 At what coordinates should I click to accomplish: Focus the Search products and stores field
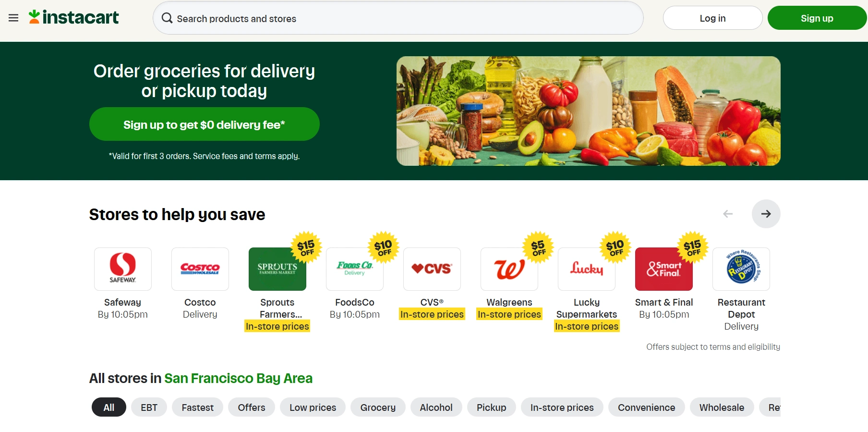tap(398, 18)
